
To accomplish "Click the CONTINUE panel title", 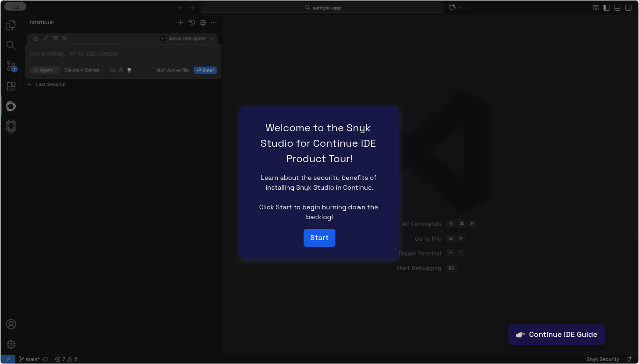I will coord(42,22).
